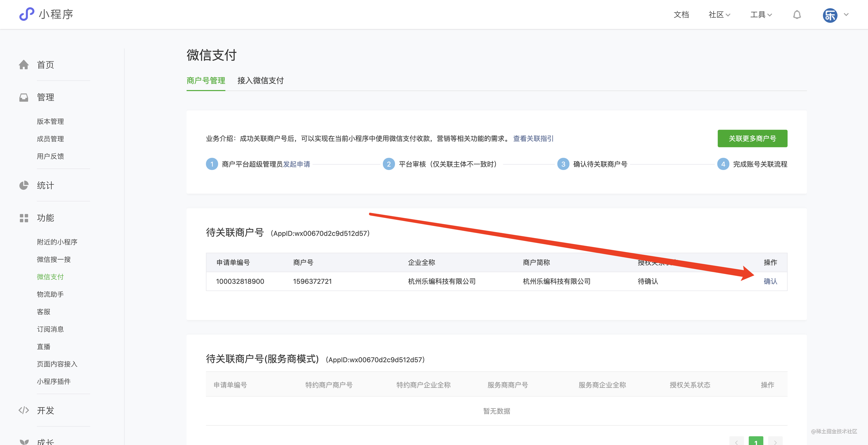Open 客服 in sidebar
Screen dimensions: 868x445
coord(43,312)
